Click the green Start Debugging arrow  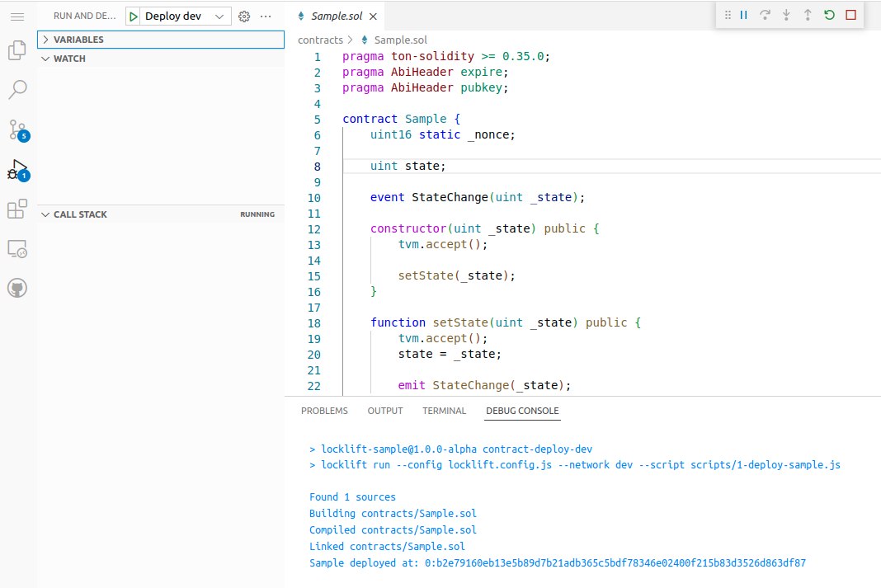pyautogui.click(x=134, y=16)
